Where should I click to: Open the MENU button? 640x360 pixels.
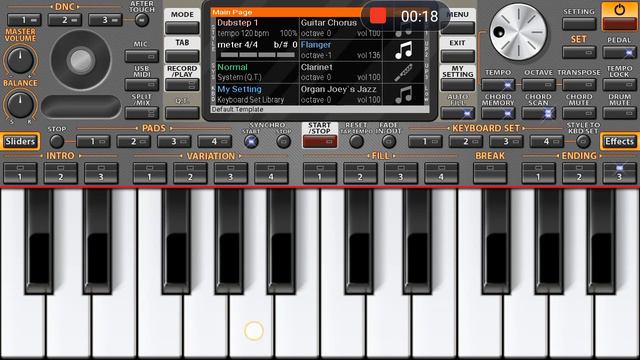458,28
